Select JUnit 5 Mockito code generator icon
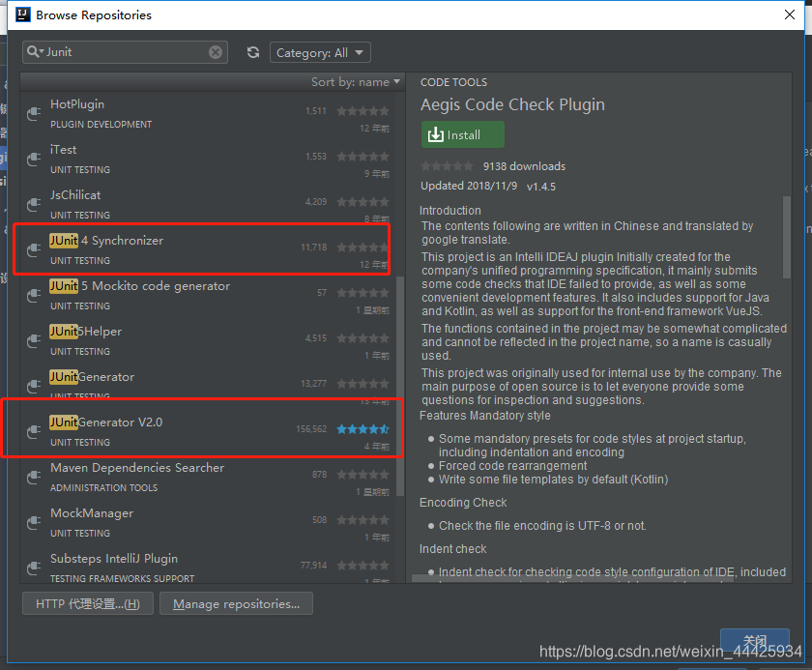The height and width of the screenshot is (670, 812). point(34,295)
